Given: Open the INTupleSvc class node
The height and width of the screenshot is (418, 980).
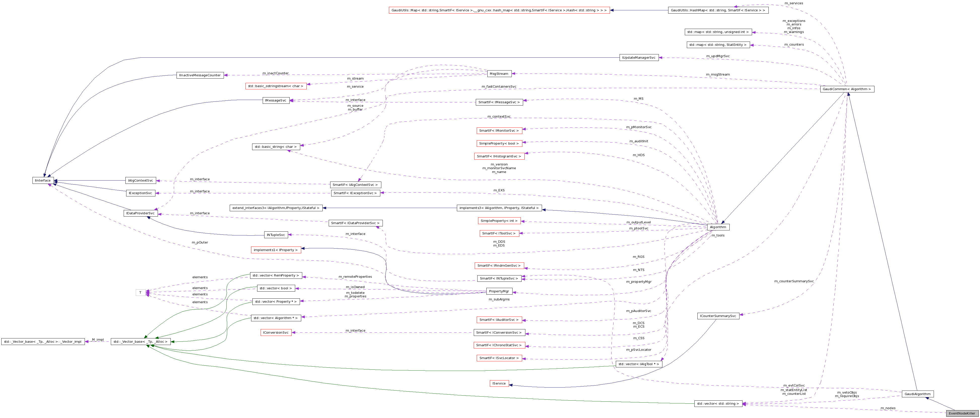Looking at the screenshot, I should (x=277, y=235).
